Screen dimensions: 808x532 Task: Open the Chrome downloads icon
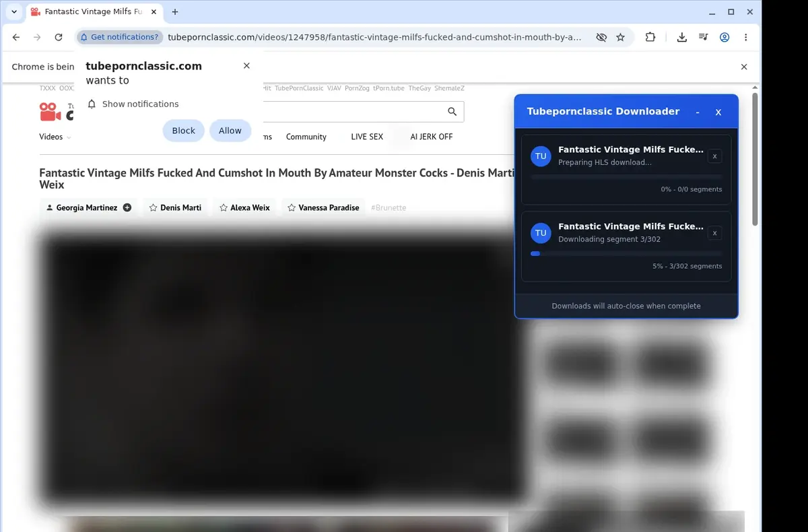[x=681, y=38]
